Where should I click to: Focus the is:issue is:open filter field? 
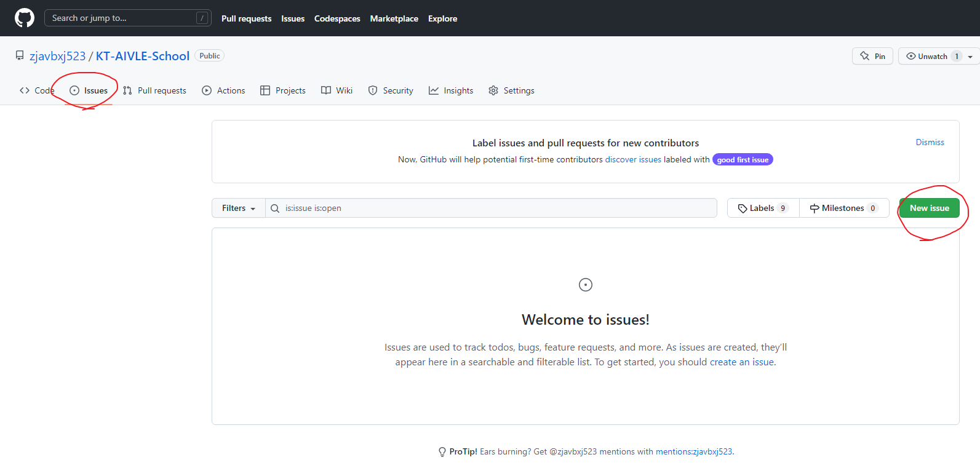point(491,208)
